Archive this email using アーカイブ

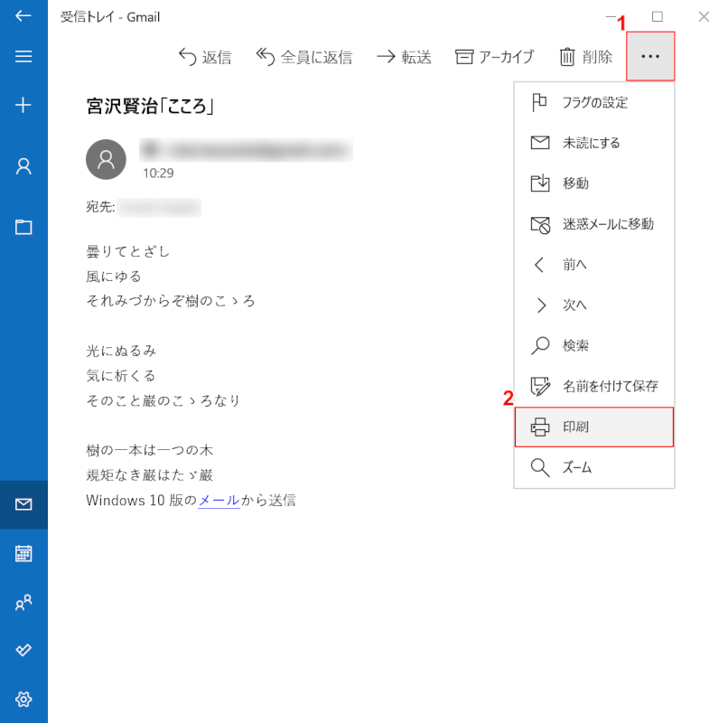[493, 56]
